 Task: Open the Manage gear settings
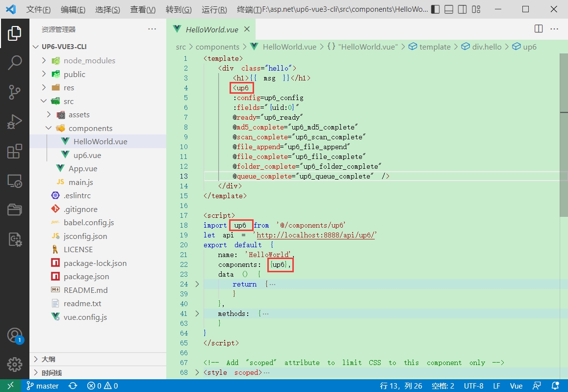click(x=14, y=365)
